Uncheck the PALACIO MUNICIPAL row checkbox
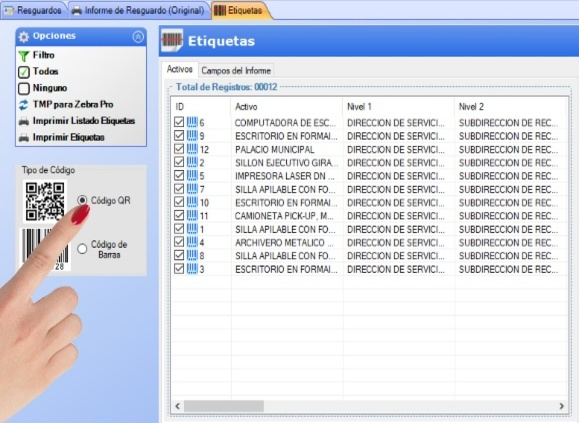The width and height of the screenshot is (579, 423). pyautogui.click(x=179, y=148)
